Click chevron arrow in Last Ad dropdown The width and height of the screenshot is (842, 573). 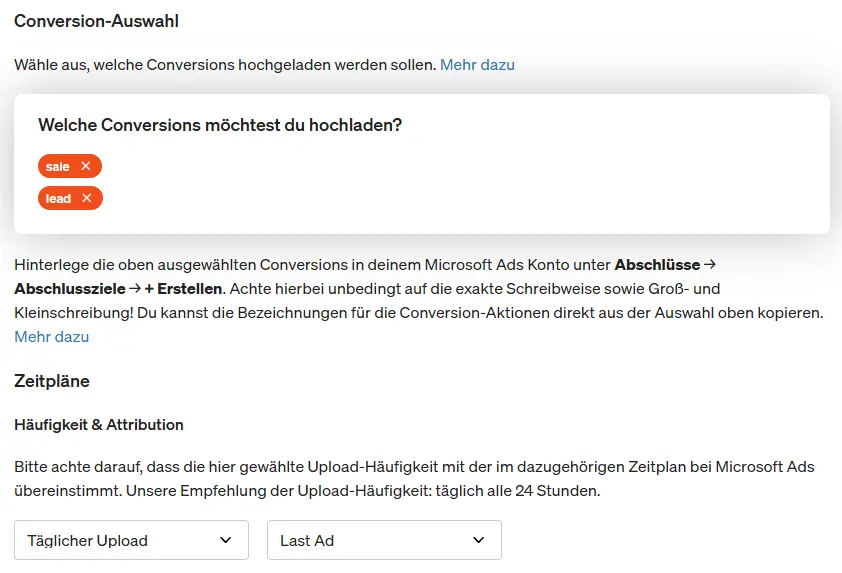478,540
